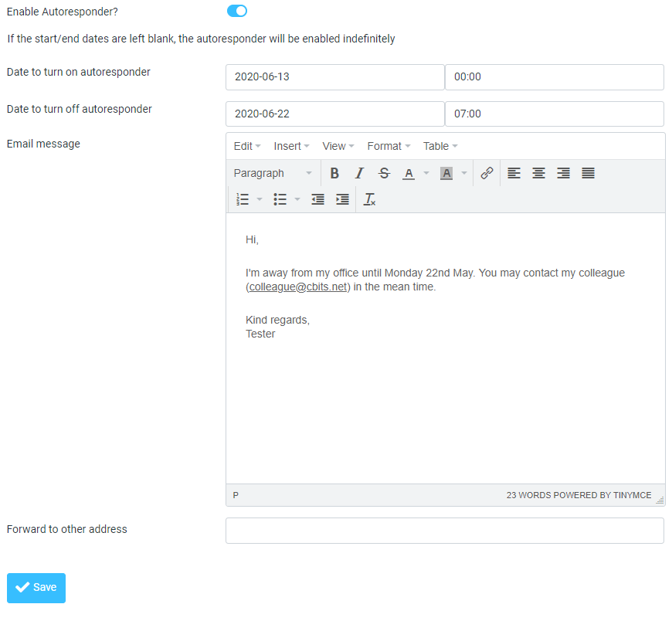Expand bullet list style options arrow
Viewport: 672px width, 621px height.
pos(297,199)
